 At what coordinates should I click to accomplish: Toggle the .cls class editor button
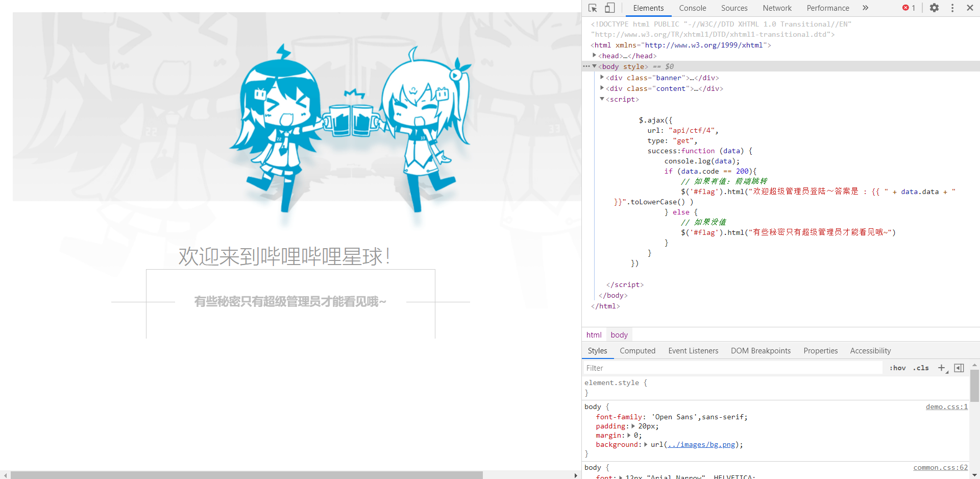[921, 368]
